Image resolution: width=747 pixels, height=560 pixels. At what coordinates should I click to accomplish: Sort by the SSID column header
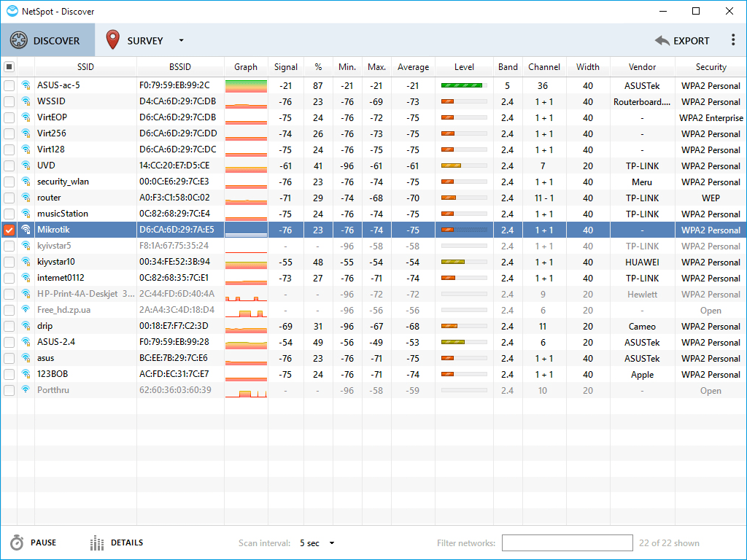tap(86, 67)
